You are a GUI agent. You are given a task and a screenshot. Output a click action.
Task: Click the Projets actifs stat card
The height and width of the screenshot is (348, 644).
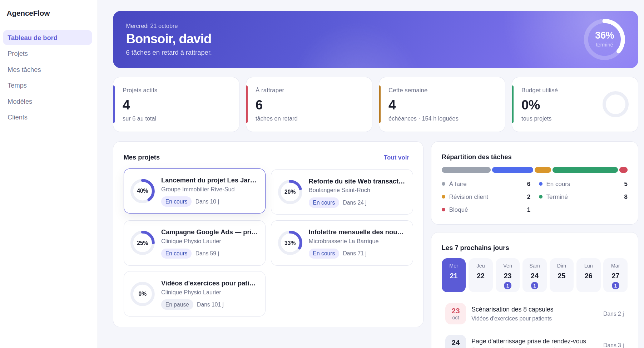point(176,104)
